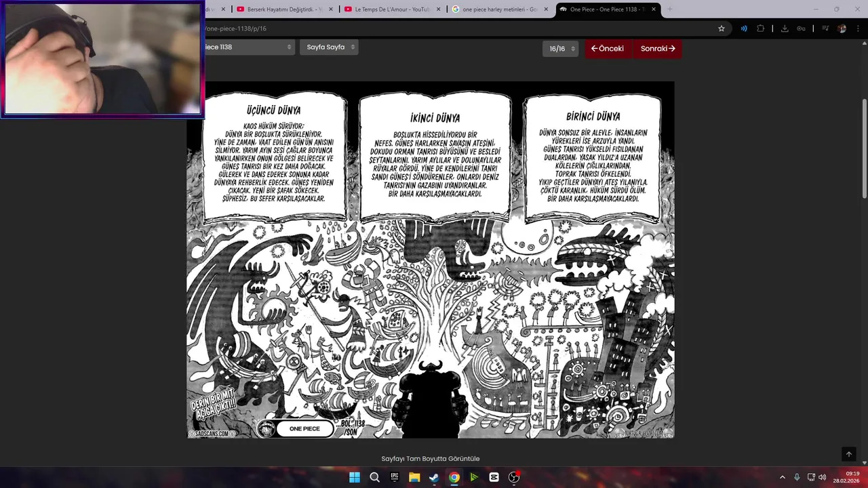The width and height of the screenshot is (868, 488).
Task: Click the password key icon in toolbar
Action: [x=801, y=28]
